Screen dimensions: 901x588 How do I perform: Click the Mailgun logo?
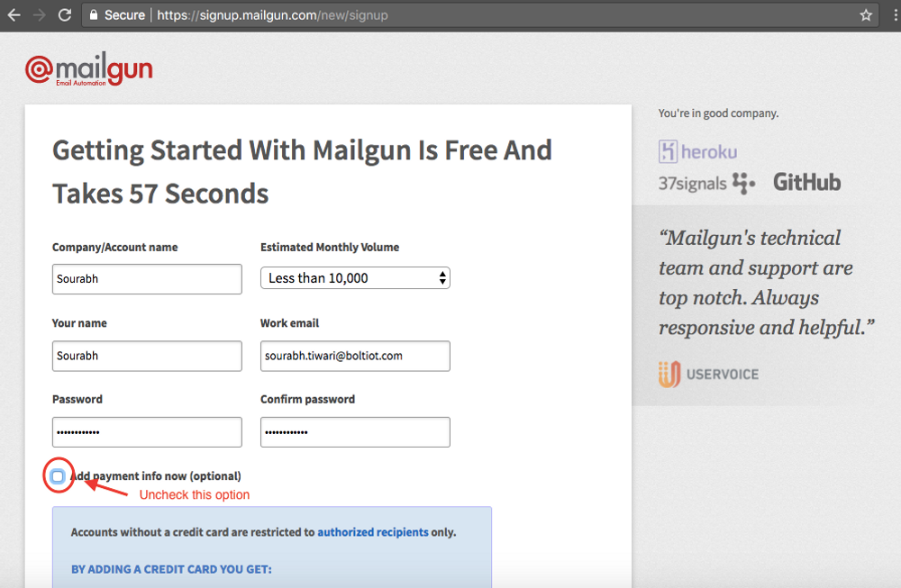tap(89, 69)
